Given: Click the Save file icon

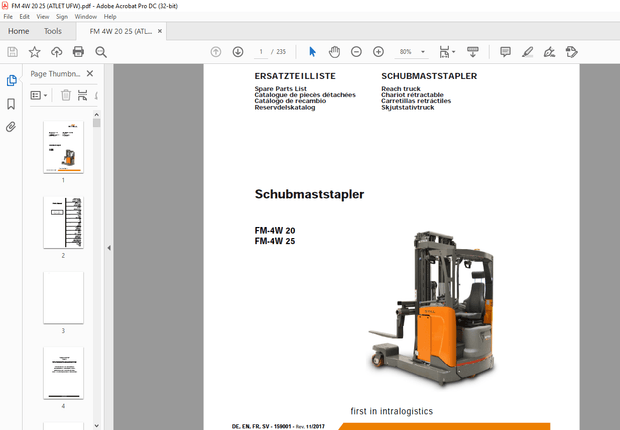Looking at the screenshot, I should [x=12, y=52].
